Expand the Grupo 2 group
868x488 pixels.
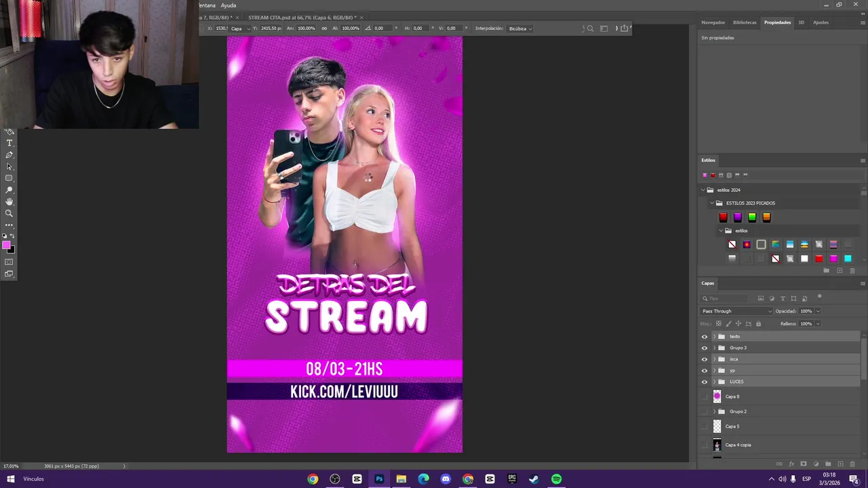713,411
